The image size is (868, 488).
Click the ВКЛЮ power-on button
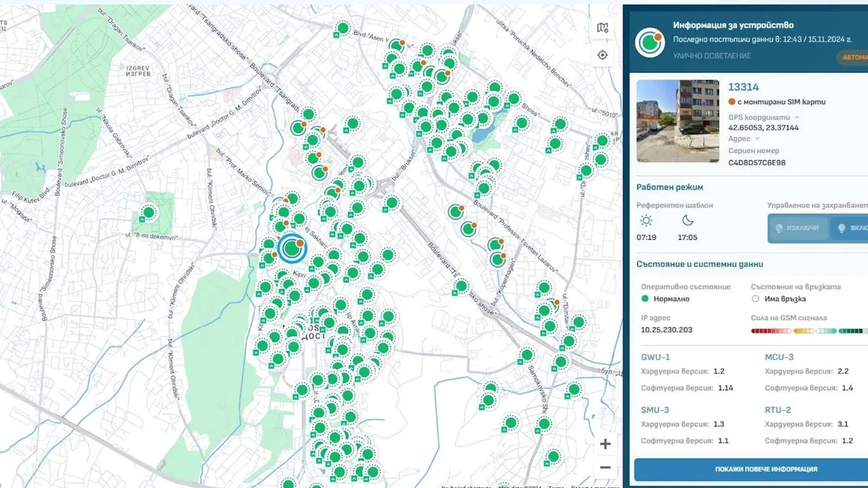(848, 228)
